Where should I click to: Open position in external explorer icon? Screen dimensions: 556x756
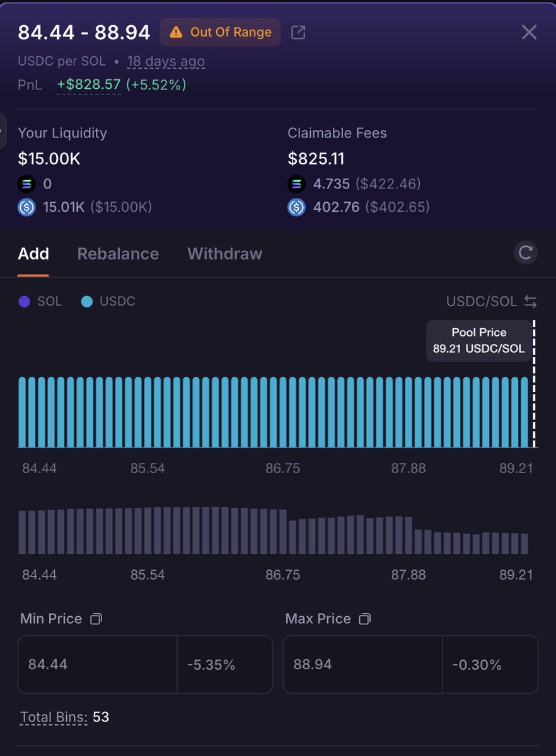point(298,32)
